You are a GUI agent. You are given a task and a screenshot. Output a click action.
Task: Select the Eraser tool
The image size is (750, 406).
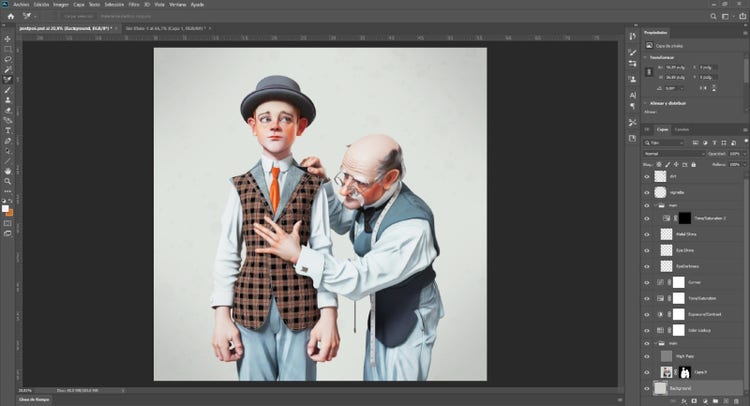tap(8, 110)
